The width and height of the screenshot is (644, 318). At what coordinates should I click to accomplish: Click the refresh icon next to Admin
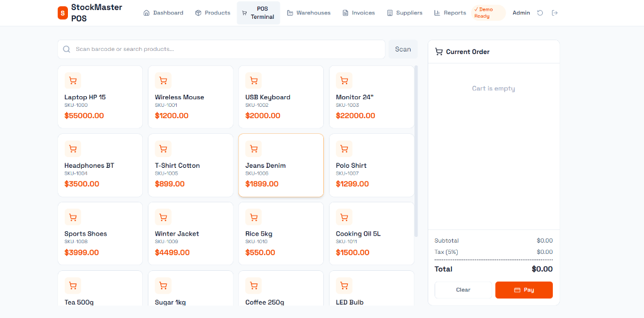540,13
